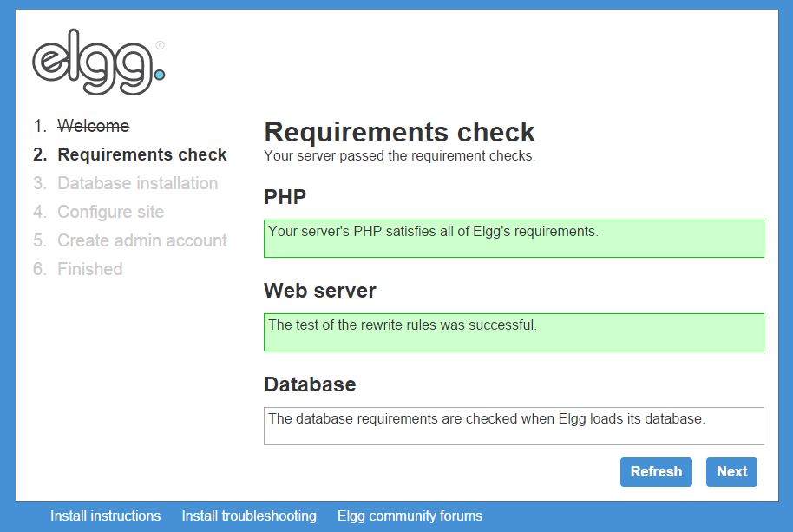Viewport: 793px width, 532px height.
Task: Click the Database section heading
Action: (x=310, y=384)
